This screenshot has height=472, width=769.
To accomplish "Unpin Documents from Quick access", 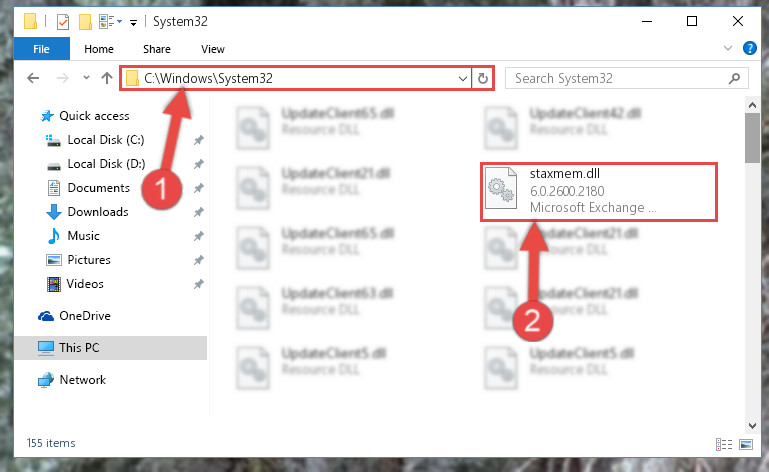I will [x=198, y=188].
